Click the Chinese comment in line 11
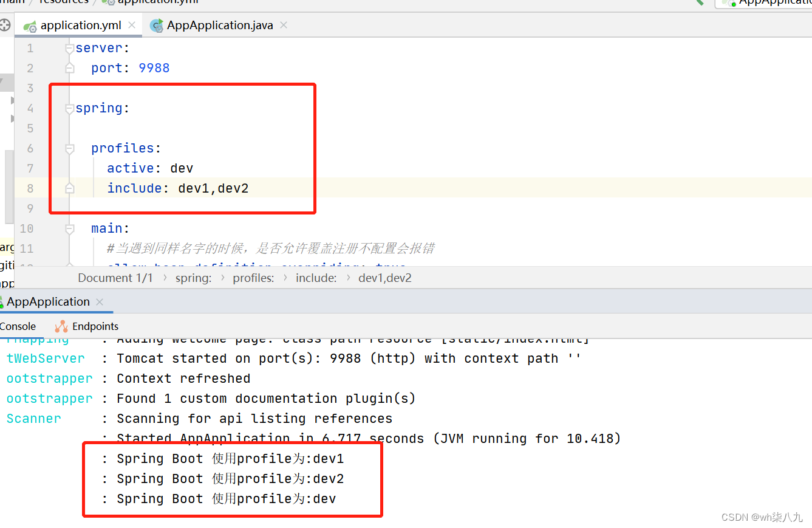812x528 pixels. 270,248
